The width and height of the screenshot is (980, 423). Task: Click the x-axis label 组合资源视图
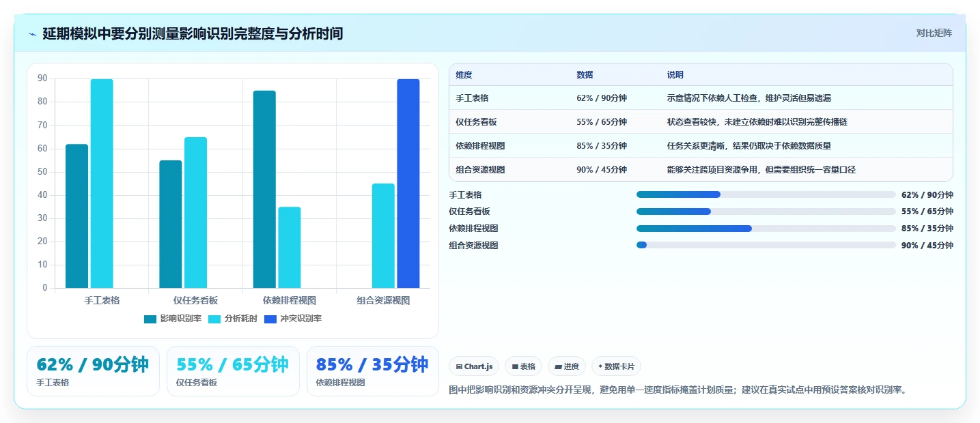coord(383,300)
